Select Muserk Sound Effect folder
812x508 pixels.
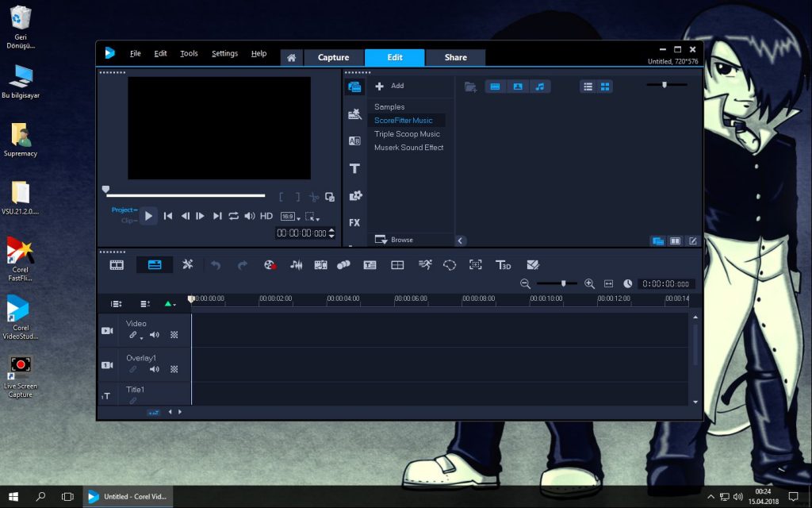(x=408, y=147)
